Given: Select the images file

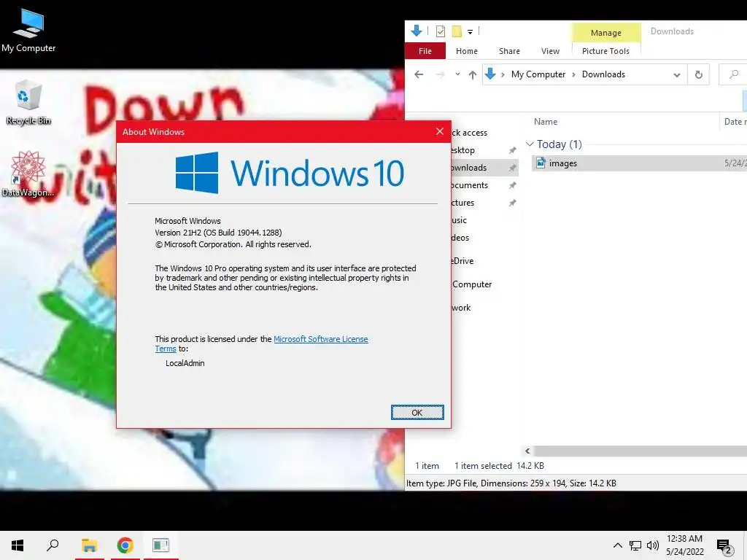Looking at the screenshot, I should (638, 163).
